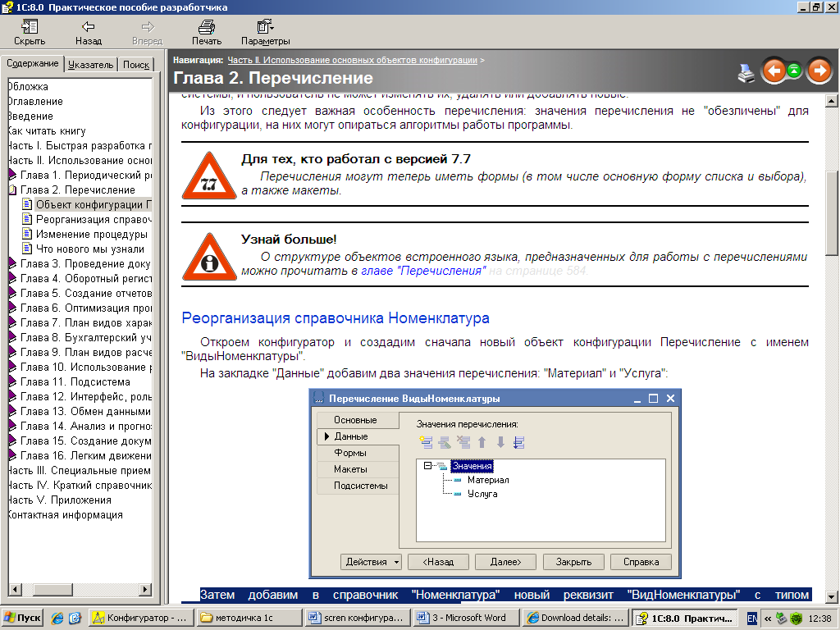The image size is (840, 630).
Task: Select Глава 3. Проведение документа in contents tree
Action: [85, 264]
